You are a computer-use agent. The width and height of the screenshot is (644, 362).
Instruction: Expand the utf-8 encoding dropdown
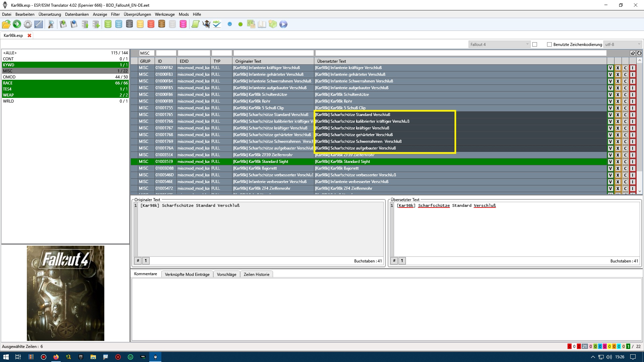pos(623,44)
